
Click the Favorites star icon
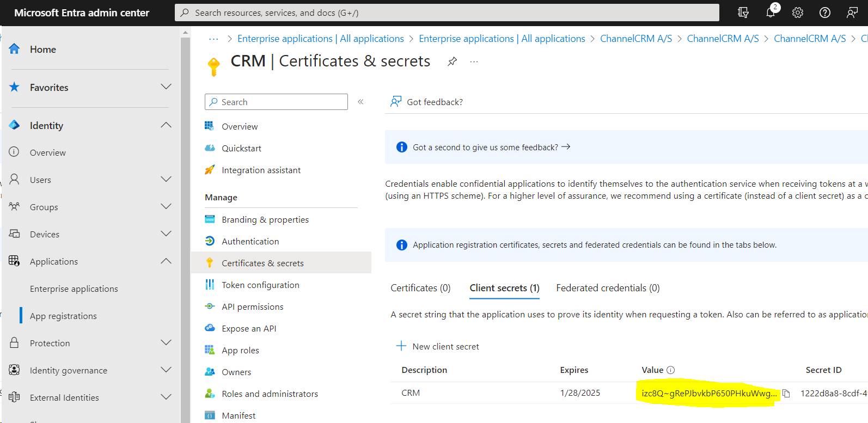coord(15,87)
